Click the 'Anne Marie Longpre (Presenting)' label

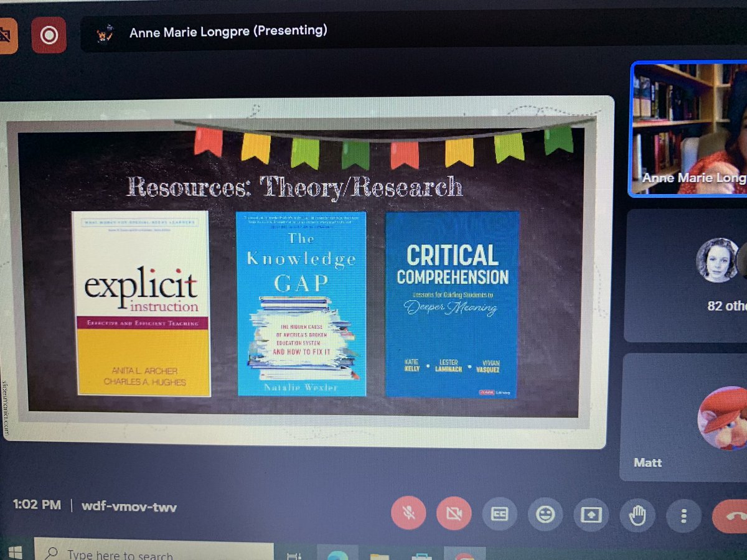[x=228, y=31]
